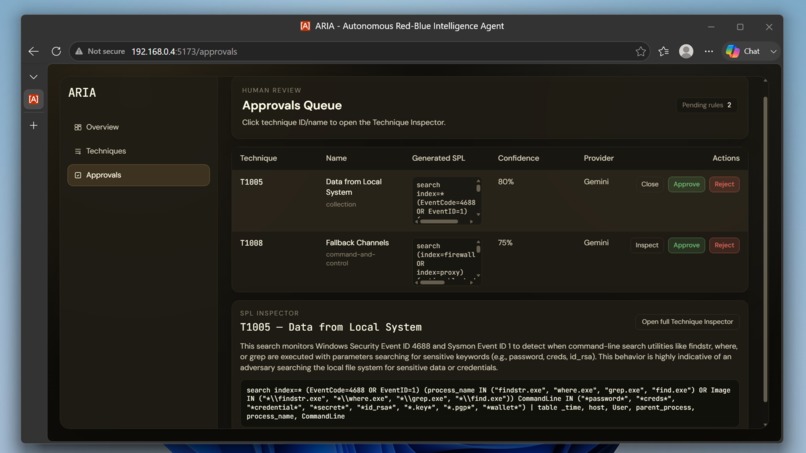Reject the T1008 rule
The width and height of the screenshot is (806, 453).
pyautogui.click(x=724, y=245)
